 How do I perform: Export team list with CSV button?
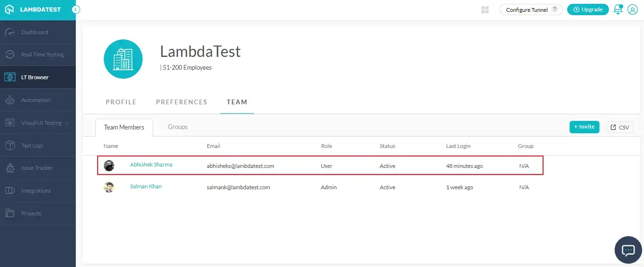(619, 127)
